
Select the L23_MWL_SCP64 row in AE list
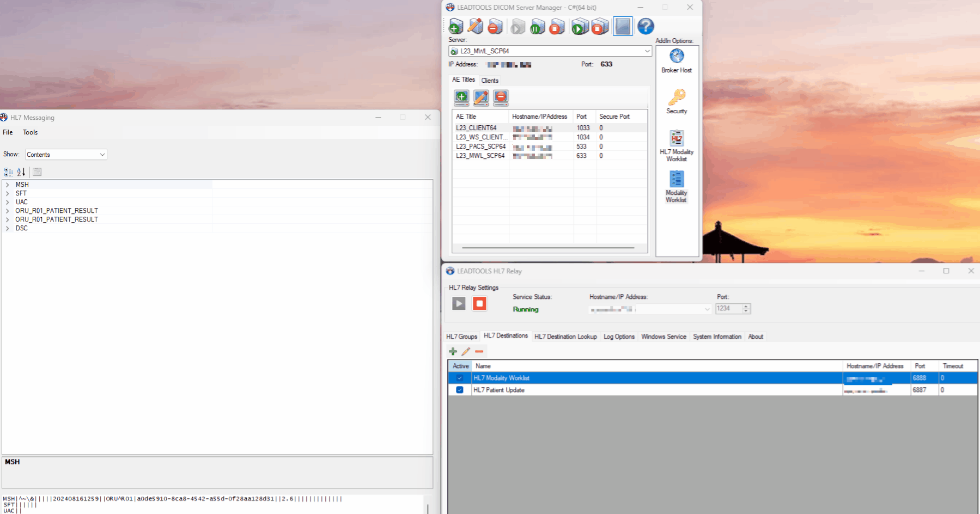[x=550, y=156]
